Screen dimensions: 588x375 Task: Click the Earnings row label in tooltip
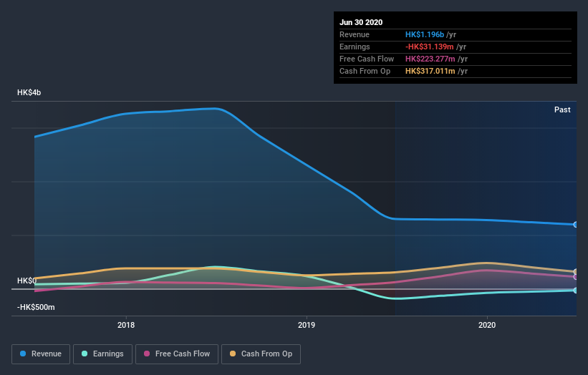(355, 47)
